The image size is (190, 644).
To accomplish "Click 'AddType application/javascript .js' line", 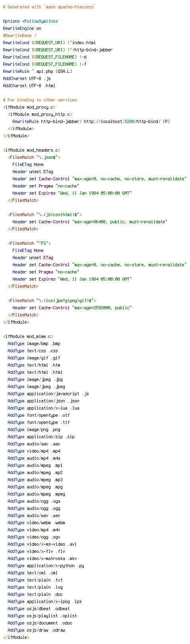I will [48, 394].
